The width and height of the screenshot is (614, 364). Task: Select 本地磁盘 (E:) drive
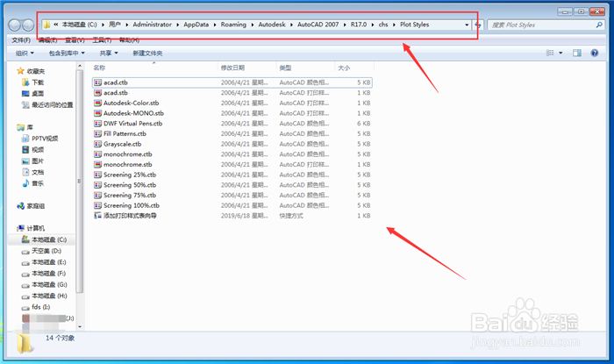click(x=48, y=262)
